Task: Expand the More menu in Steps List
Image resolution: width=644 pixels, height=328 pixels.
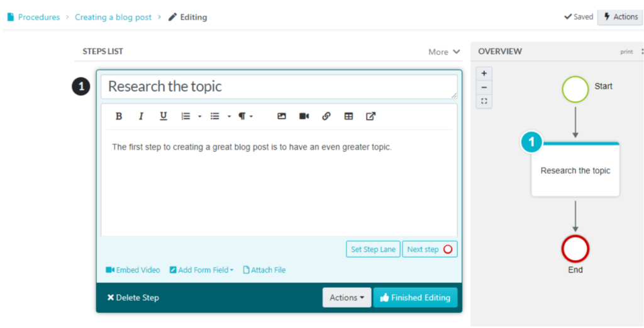Action: click(444, 52)
